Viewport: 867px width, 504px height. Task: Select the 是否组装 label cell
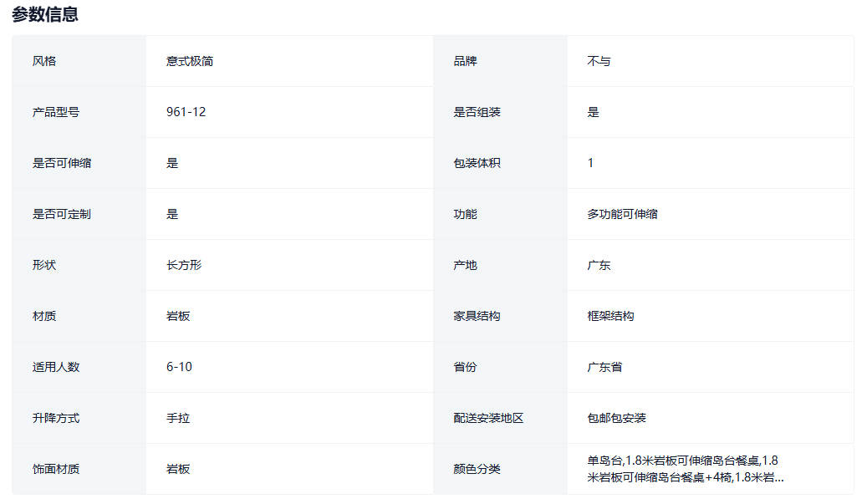[x=477, y=112]
